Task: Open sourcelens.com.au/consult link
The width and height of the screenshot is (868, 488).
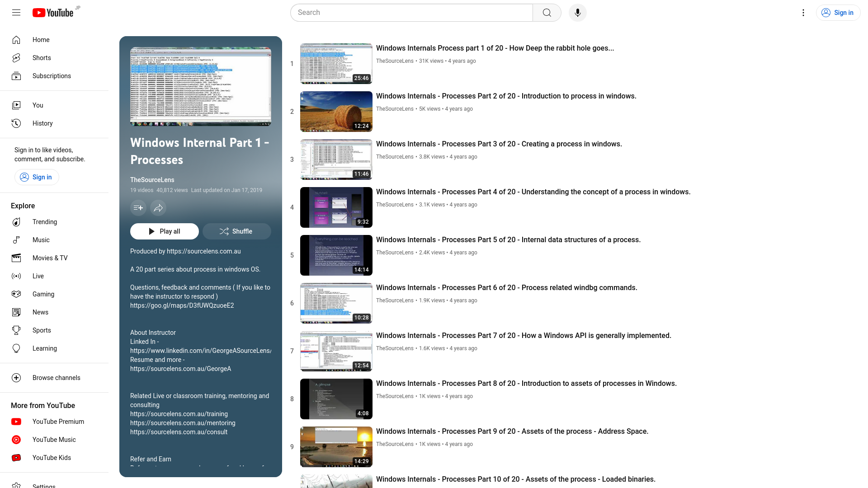Action: click(x=179, y=432)
